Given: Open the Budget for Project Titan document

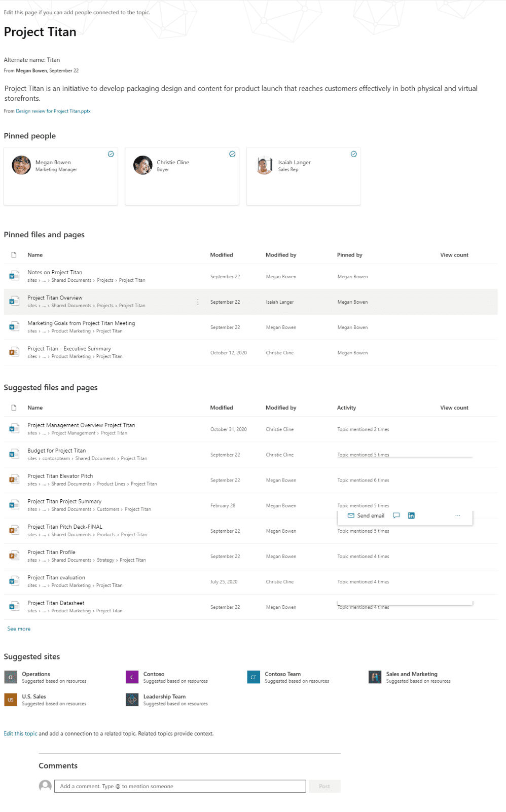Looking at the screenshot, I should pyautogui.click(x=57, y=451).
